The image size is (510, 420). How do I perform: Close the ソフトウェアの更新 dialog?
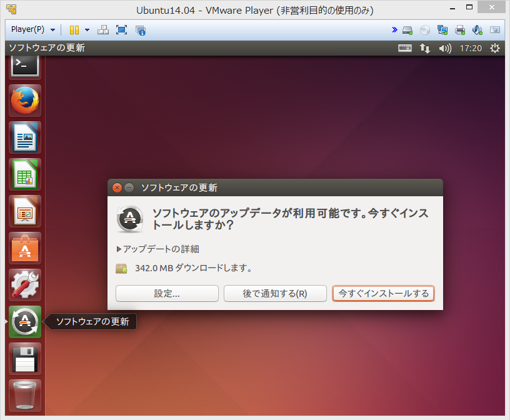pyautogui.click(x=117, y=187)
